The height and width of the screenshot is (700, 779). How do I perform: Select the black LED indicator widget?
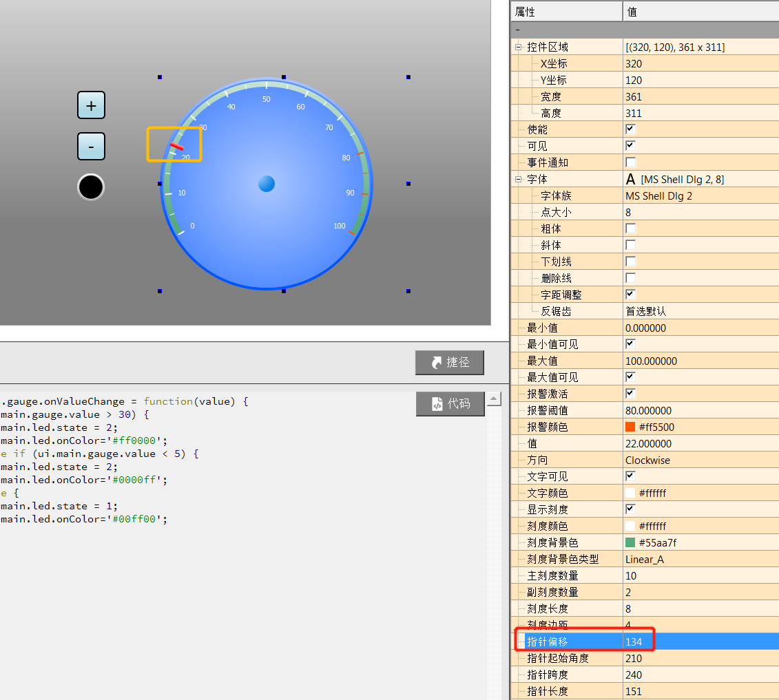tap(91, 187)
